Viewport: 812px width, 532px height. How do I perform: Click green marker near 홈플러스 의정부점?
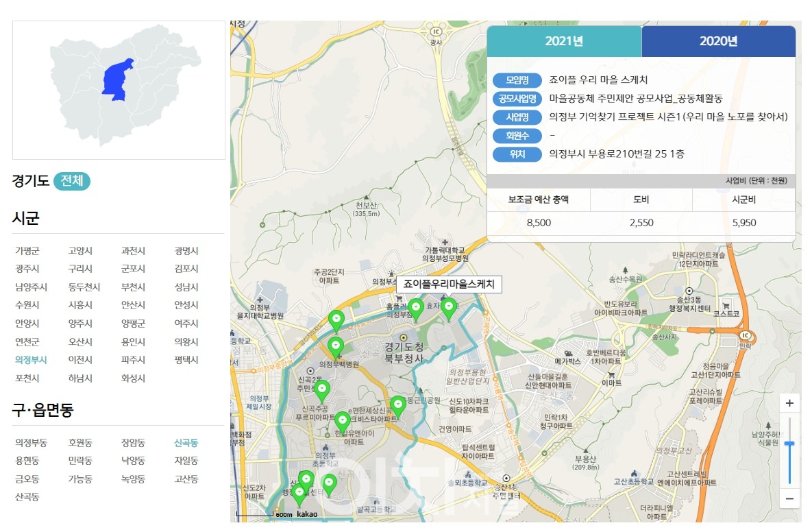[x=416, y=306]
